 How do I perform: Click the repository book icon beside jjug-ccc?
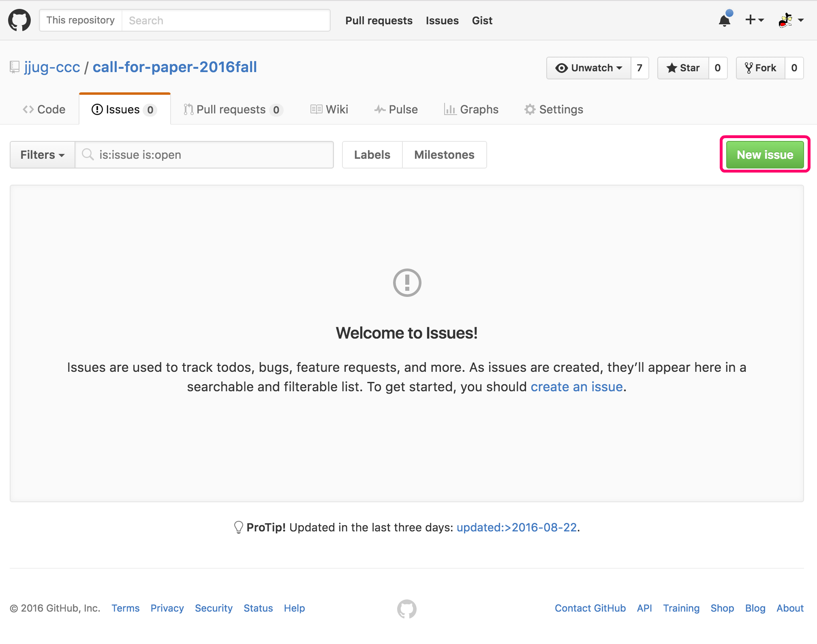coord(15,67)
